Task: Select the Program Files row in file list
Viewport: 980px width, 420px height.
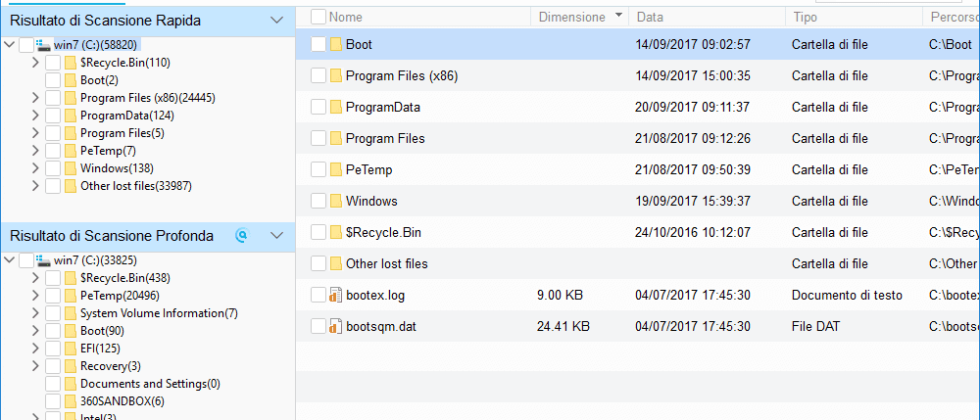Action: [x=385, y=138]
